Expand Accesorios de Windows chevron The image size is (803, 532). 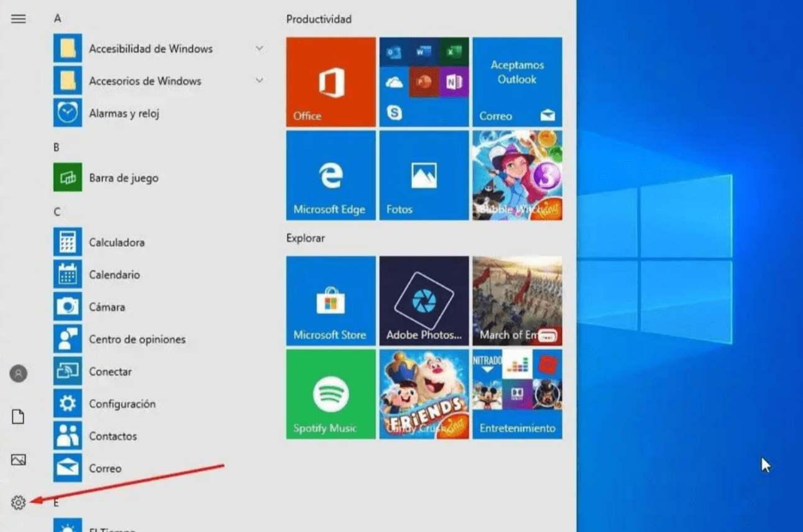click(259, 81)
